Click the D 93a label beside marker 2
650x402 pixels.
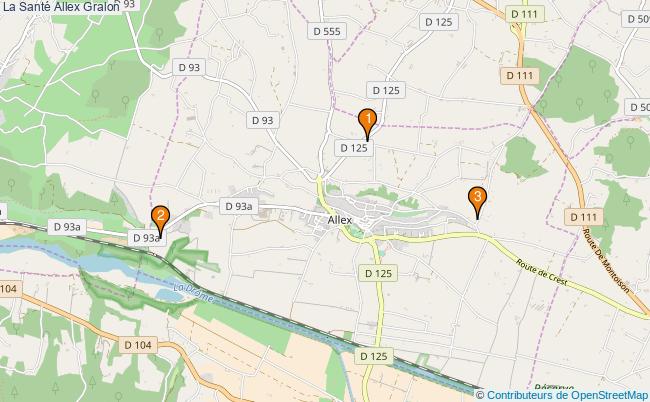click(147, 238)
